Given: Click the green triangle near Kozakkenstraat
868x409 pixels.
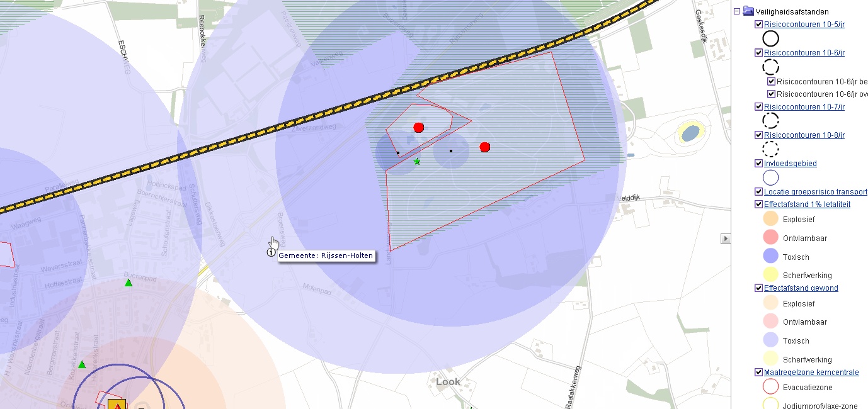Looking at the screenshot, I should (x=82, y=364).
